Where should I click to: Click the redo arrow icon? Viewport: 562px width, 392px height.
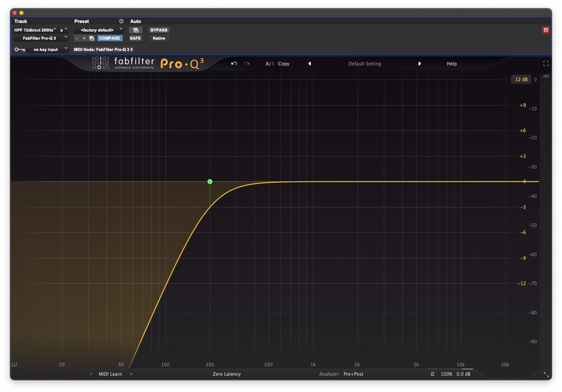[246, 64]
